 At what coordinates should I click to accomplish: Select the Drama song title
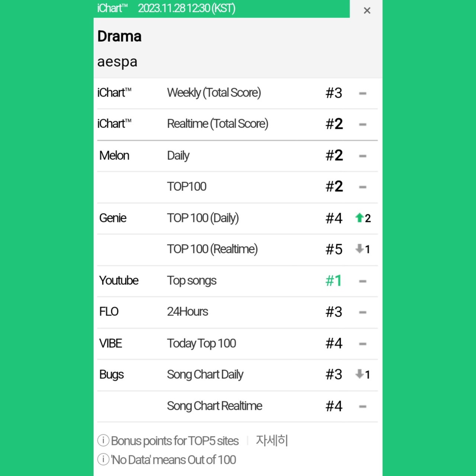point(119,36)
